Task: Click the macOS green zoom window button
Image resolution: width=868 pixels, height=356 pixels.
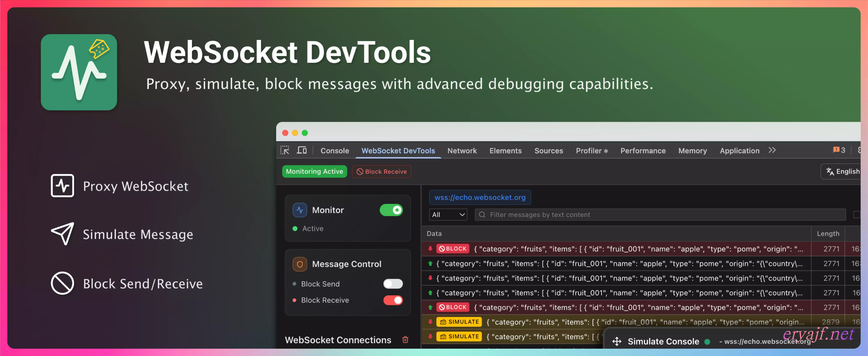Action: [305, 133]
